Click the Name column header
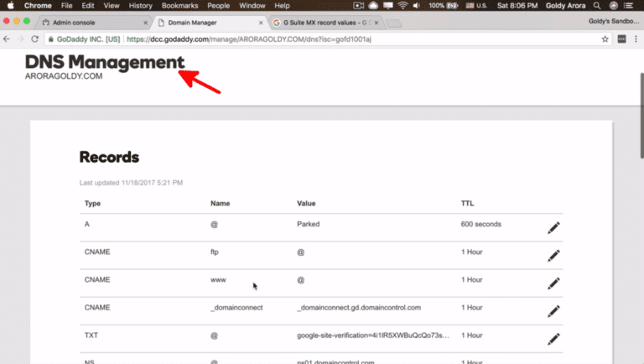 click(x=221, y=203)
